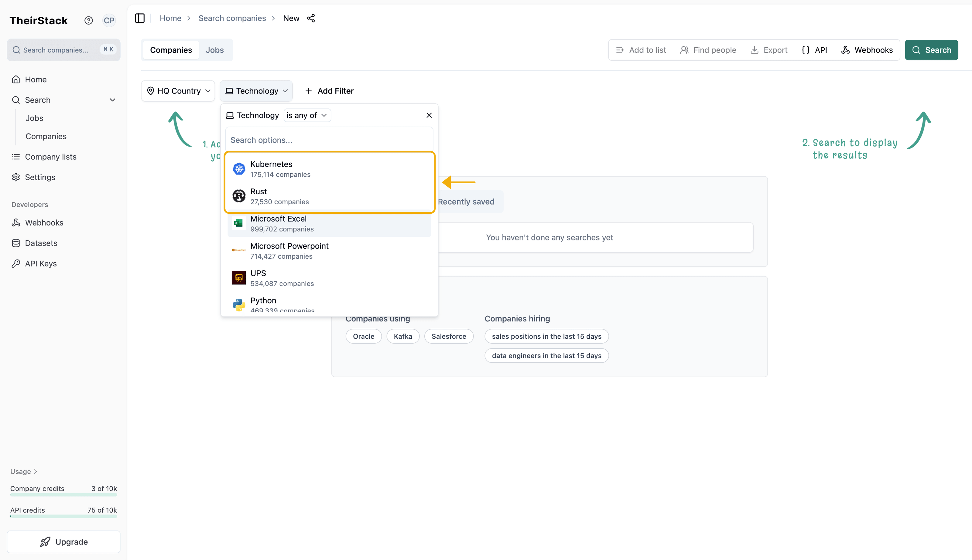This screenshot has height=560, width=972.
Task: Open Company lists from the sidebar
Action: pos(50,157)
